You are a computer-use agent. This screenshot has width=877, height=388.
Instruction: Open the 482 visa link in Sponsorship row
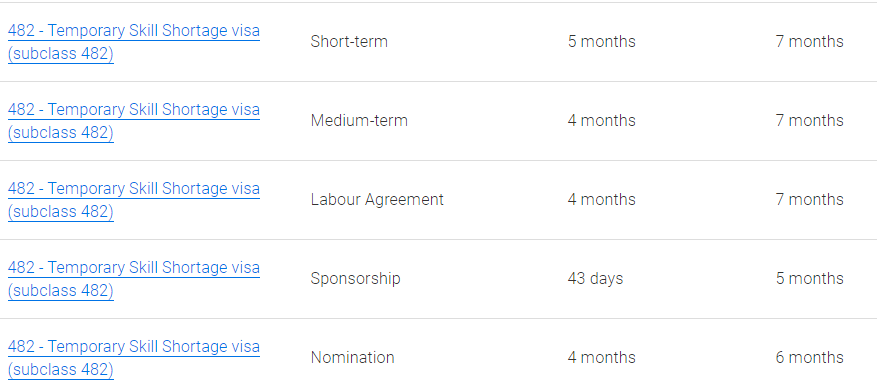pyautogui.click(x=134, y=278)
